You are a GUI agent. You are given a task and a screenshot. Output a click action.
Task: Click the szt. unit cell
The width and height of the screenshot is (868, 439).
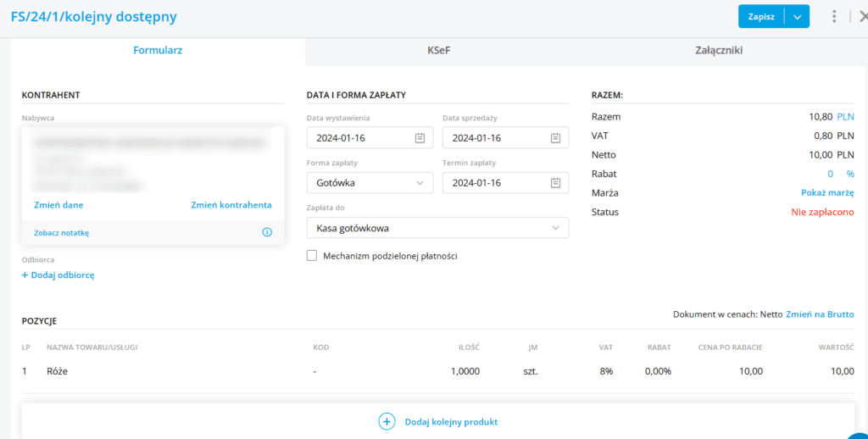[x=531, y=371]
